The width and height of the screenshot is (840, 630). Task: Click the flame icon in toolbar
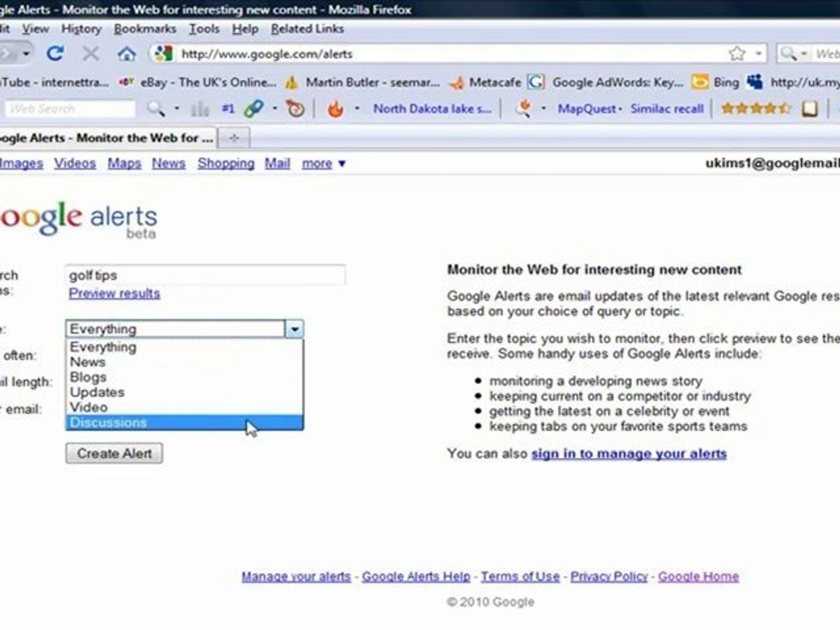(335, 108)
